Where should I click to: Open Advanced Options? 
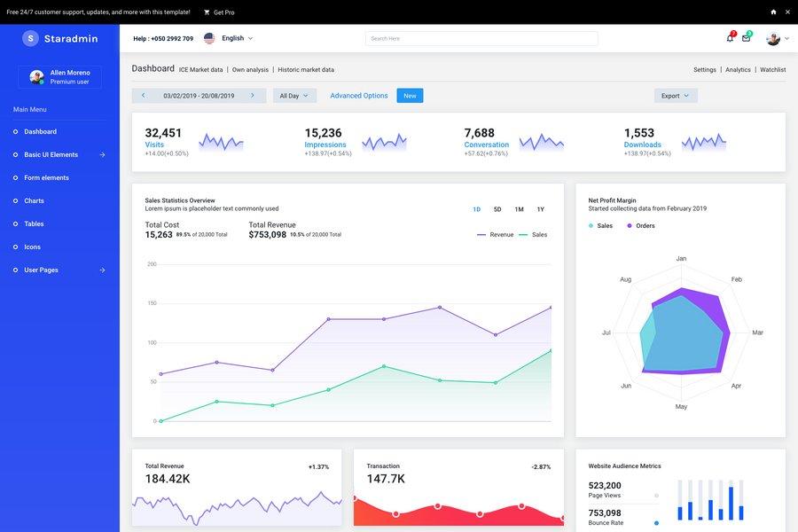(358, 93)
